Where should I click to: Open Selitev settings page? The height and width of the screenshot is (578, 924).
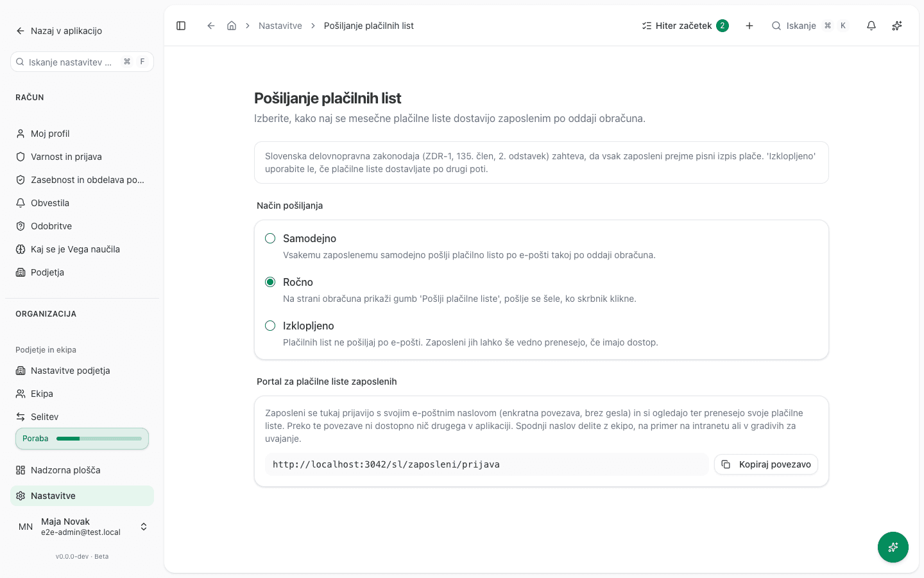click(82, 417)
